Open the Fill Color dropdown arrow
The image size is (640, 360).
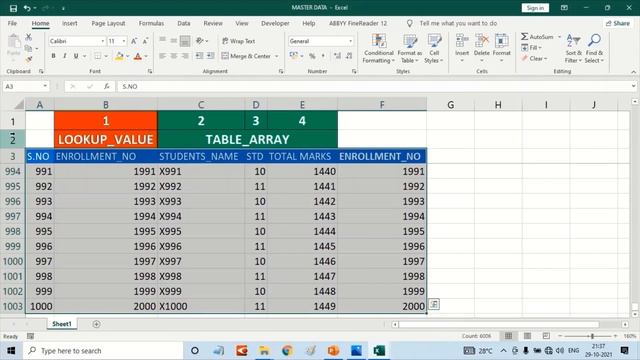[x=127, y=56]
